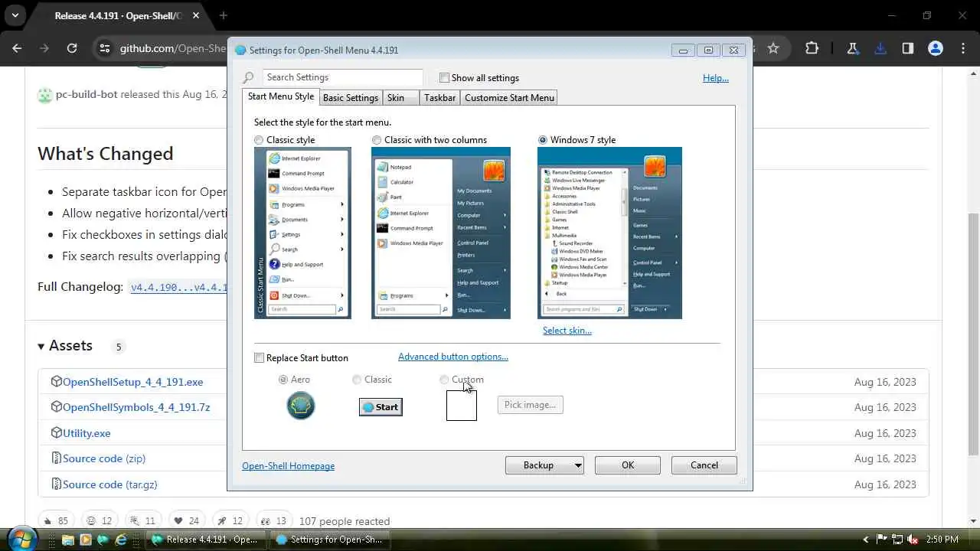
Task: Open the browser profile avatar
Action: (936, 48)
